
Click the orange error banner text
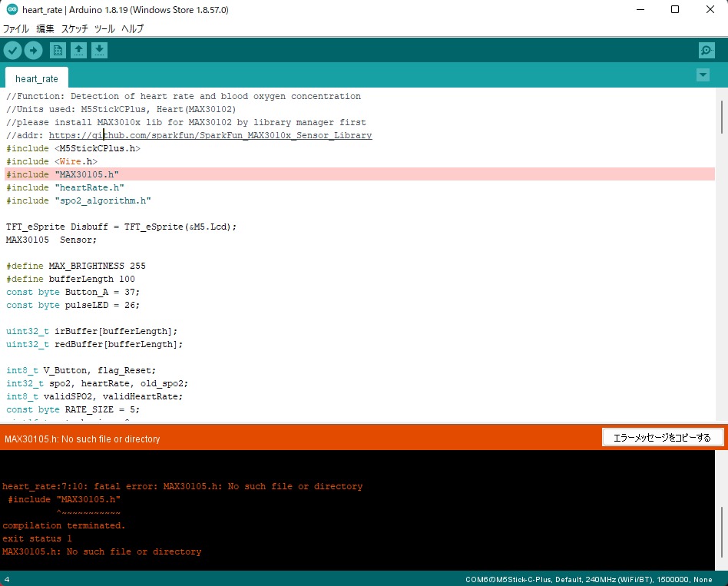(81, 438)
